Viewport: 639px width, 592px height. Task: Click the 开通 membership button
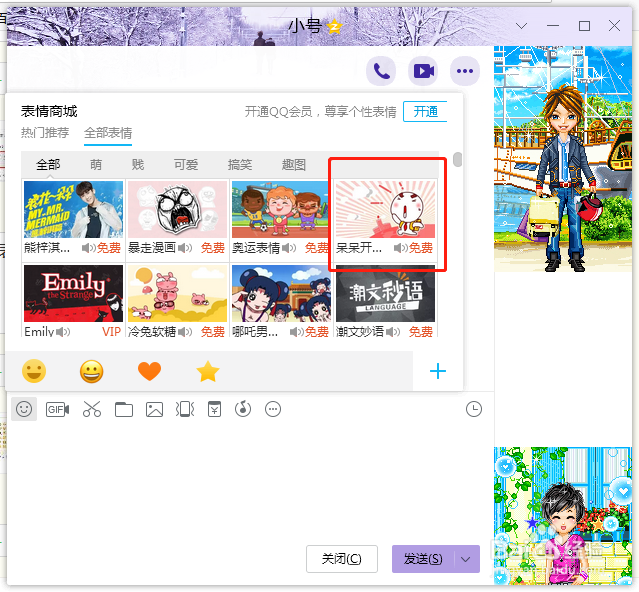[425, 111]
